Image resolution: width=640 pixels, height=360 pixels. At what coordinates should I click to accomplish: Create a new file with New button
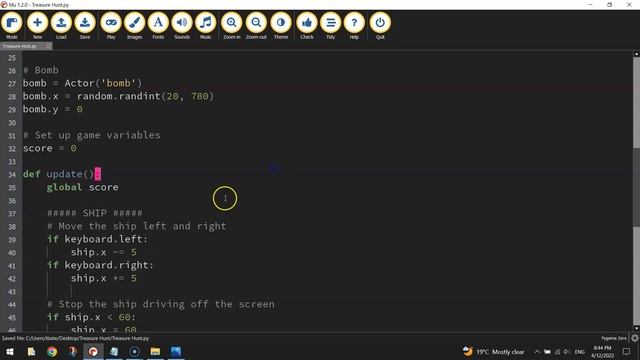tap(37, 26)
